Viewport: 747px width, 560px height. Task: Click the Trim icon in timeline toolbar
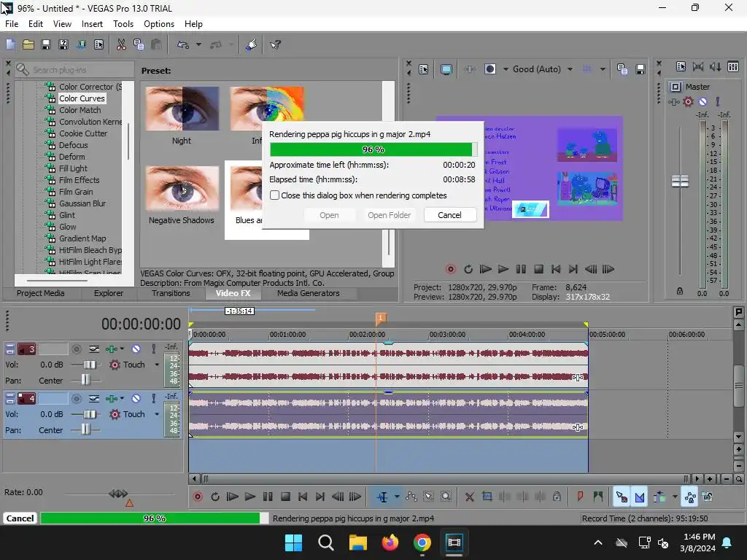487,497
